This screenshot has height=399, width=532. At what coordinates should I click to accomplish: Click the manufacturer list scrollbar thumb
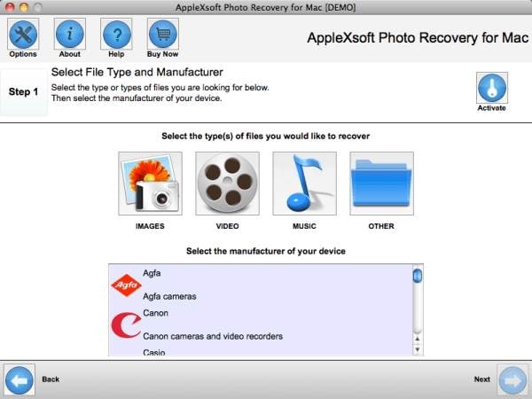418,276
